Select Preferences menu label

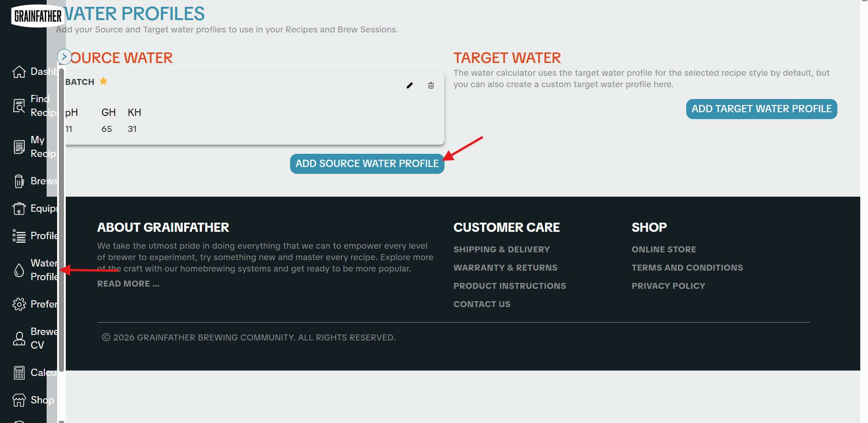[44, 304]
